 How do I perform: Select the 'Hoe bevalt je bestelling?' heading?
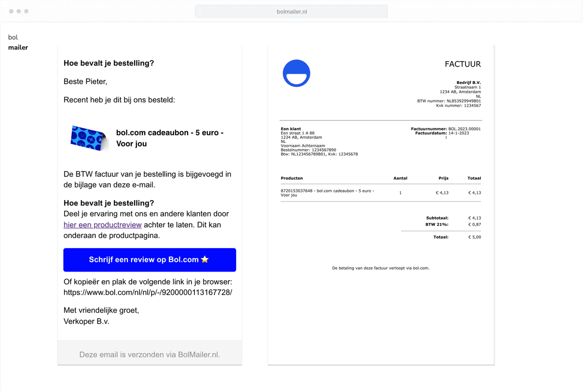coord(109,63)
